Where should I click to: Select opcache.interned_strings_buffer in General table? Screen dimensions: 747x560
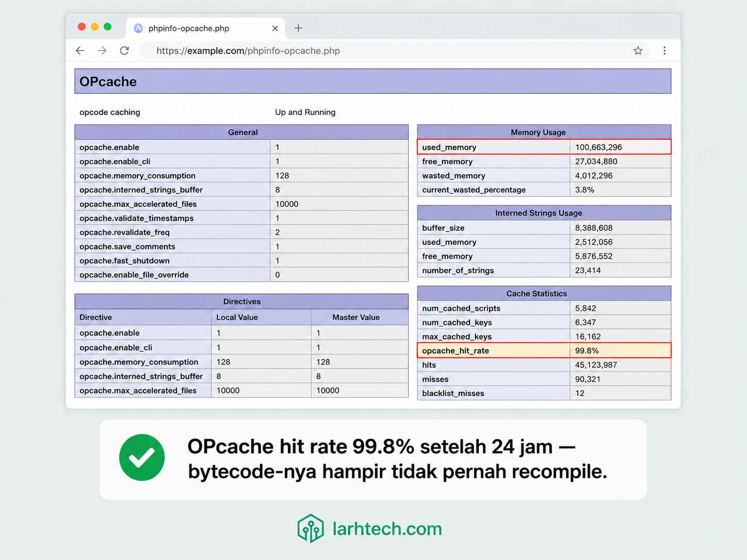(x=241, y=190)
